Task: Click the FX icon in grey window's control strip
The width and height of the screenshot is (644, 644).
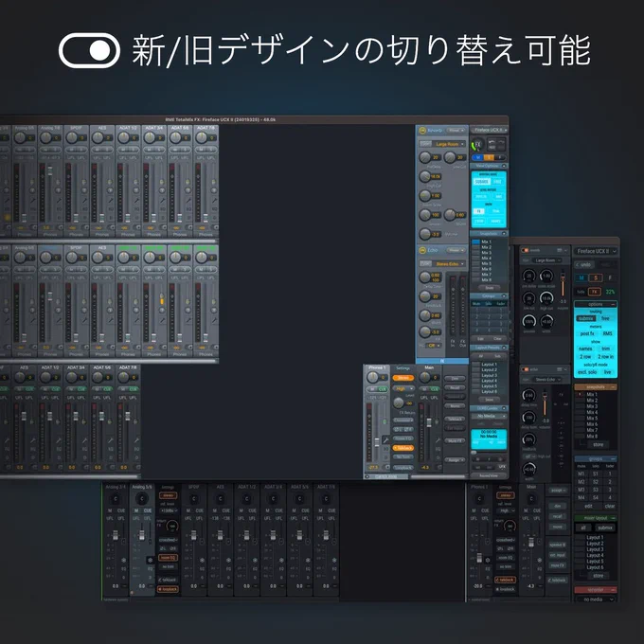Action: click(x=477, y=145)
